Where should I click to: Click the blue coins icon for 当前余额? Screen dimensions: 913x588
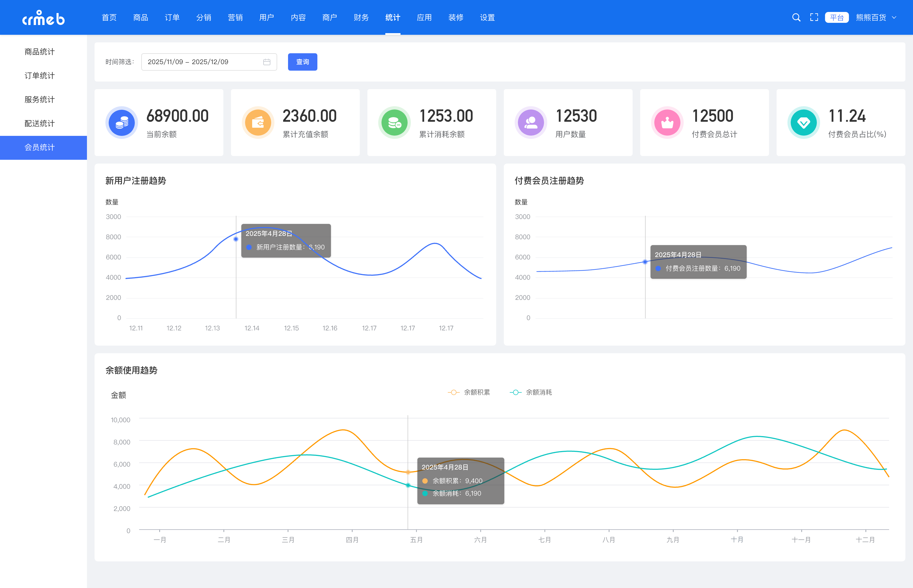[121, 123]
